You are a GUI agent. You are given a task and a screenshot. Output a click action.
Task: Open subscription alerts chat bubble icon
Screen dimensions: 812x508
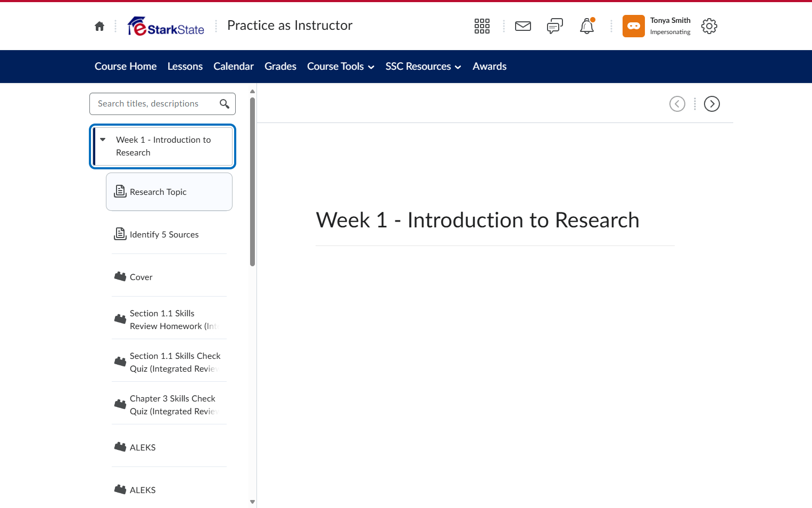555,26
